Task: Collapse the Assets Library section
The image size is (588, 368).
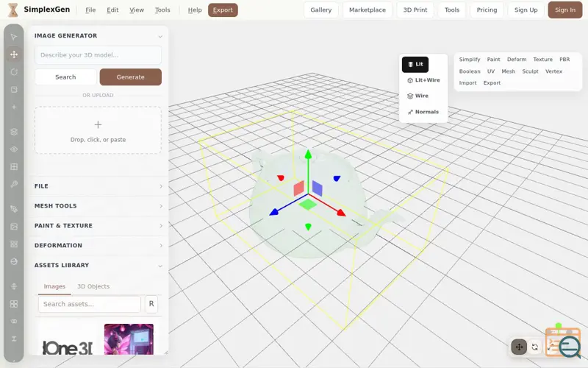Action: (98, 265)
